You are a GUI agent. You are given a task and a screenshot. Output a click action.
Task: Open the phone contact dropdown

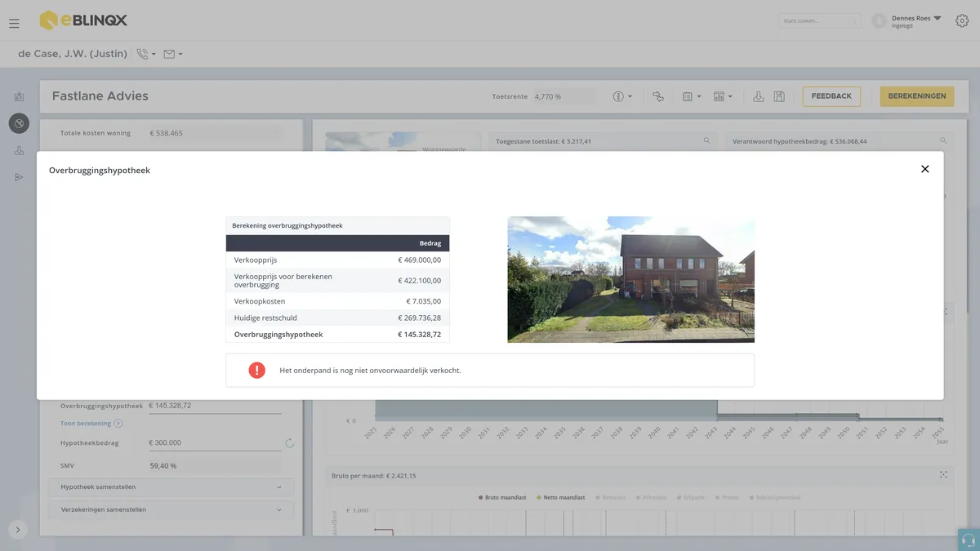[x=146, y=54]
